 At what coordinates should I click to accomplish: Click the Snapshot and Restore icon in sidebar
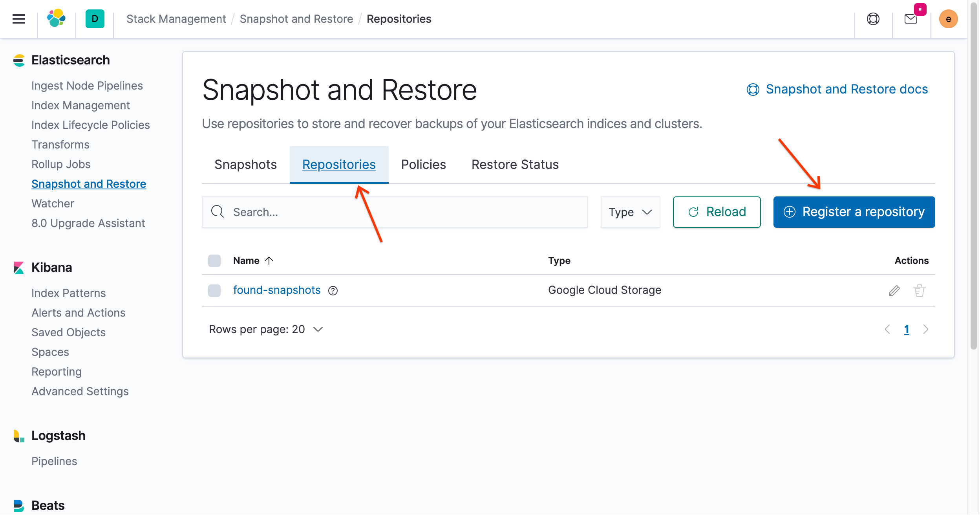(x=89, y=183)
